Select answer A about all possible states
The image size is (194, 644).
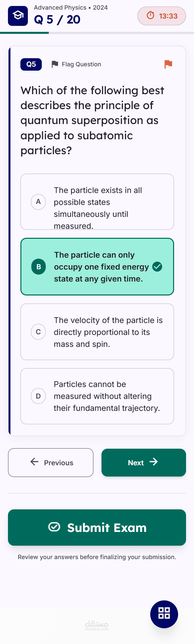[97, 202]
